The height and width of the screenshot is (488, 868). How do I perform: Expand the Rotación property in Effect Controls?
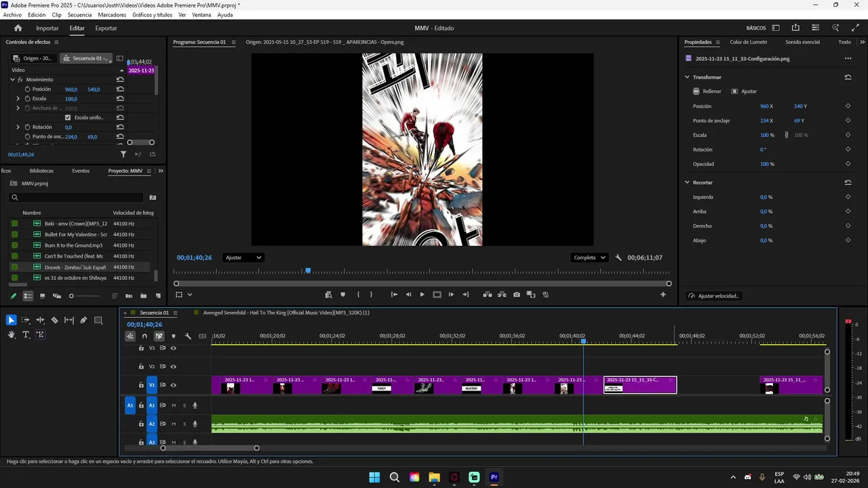18,127
